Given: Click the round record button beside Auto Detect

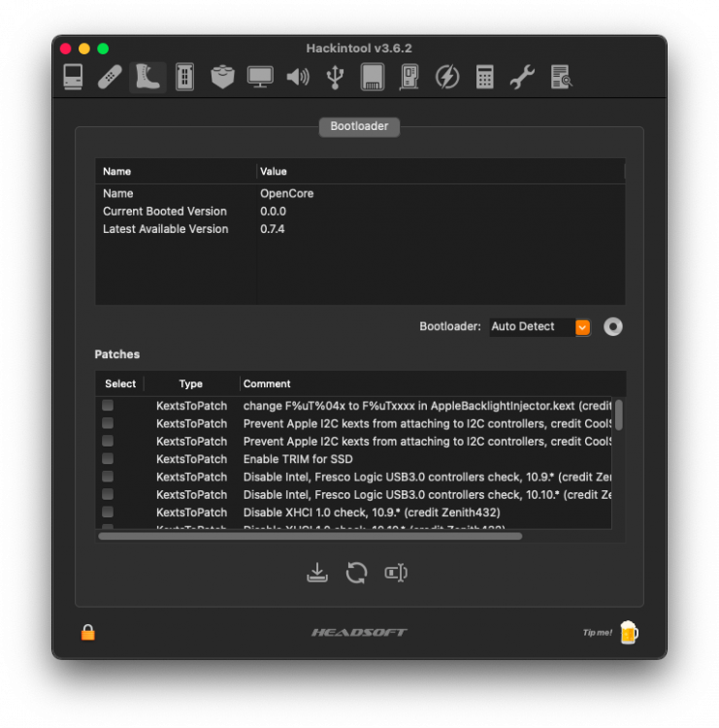Looking at the screenshot, I should click(x=612, y=327).
